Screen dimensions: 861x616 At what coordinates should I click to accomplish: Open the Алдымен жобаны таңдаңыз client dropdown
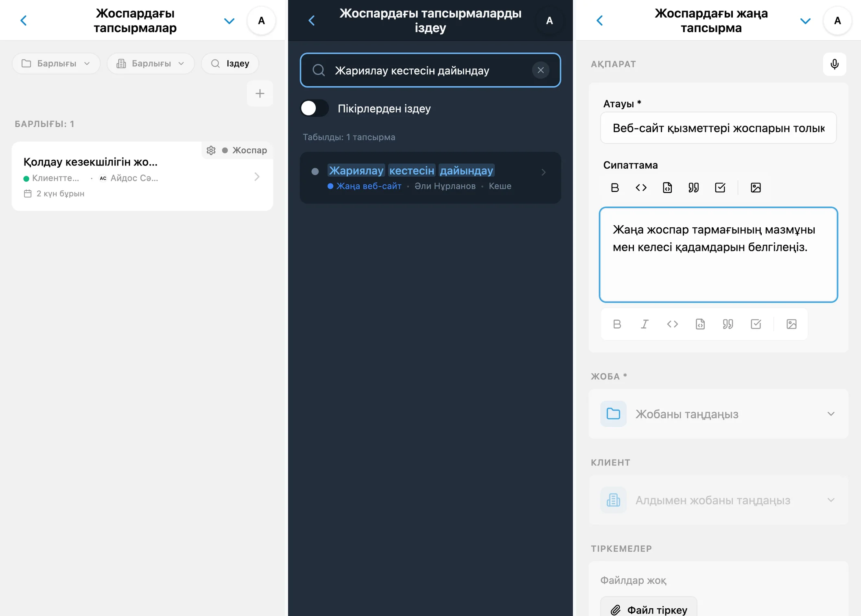719,500
